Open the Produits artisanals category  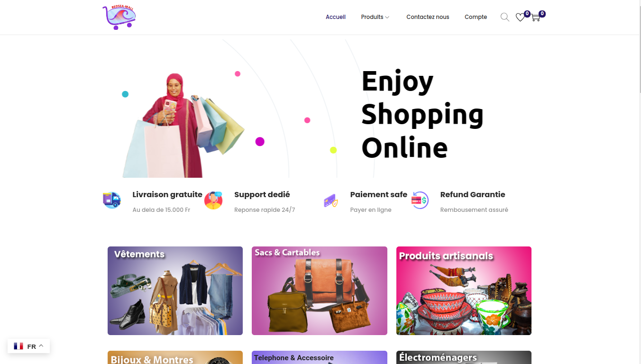(x=464, y=291)
